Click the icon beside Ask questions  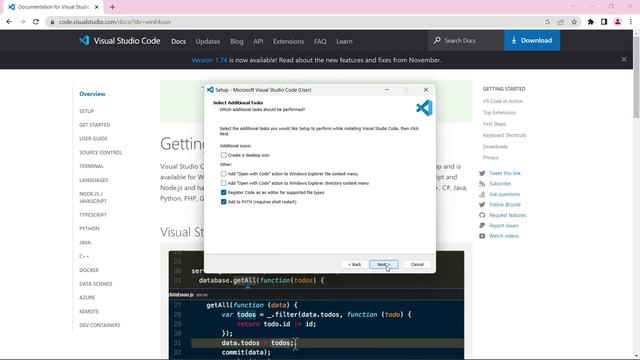482,194
